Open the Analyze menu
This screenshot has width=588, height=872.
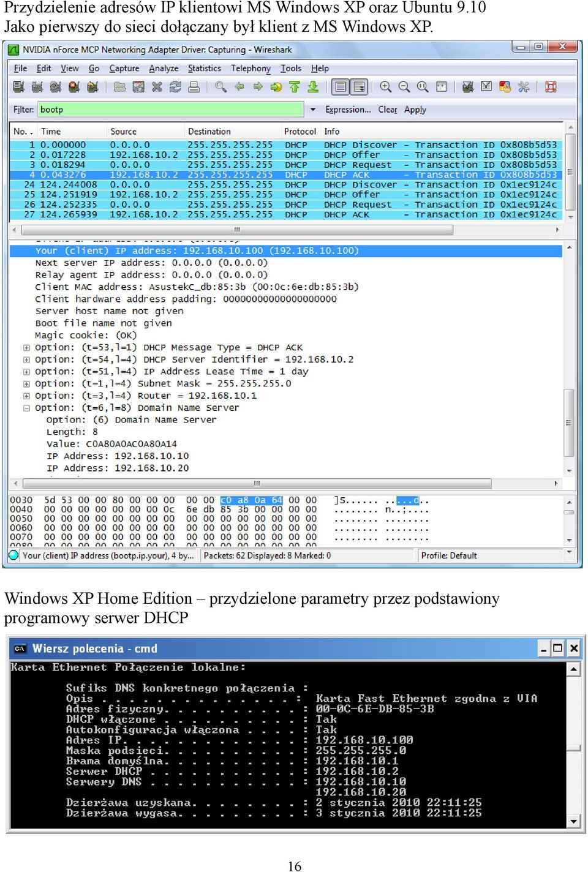click(164, 69)
